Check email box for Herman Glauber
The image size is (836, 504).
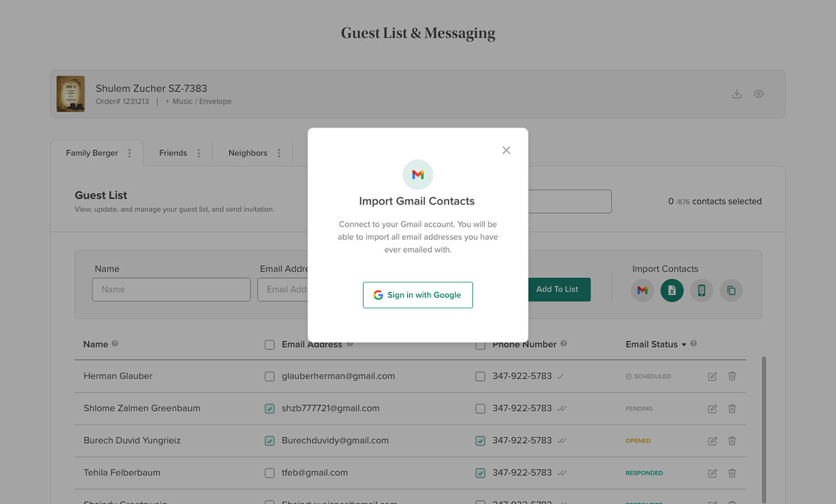pos(269,376)
